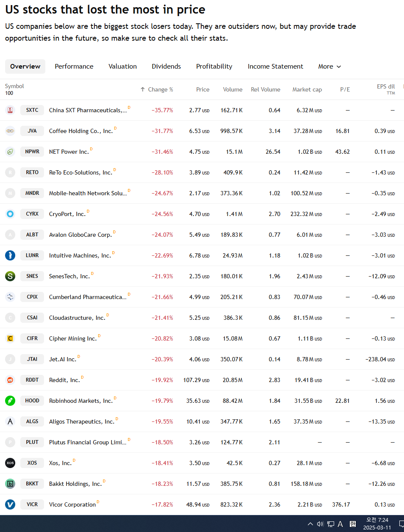This screenshot has width=404, height=532.
Task: Click the Cumberland Pharmaceuticals logo icon
Action: [10, 297]
